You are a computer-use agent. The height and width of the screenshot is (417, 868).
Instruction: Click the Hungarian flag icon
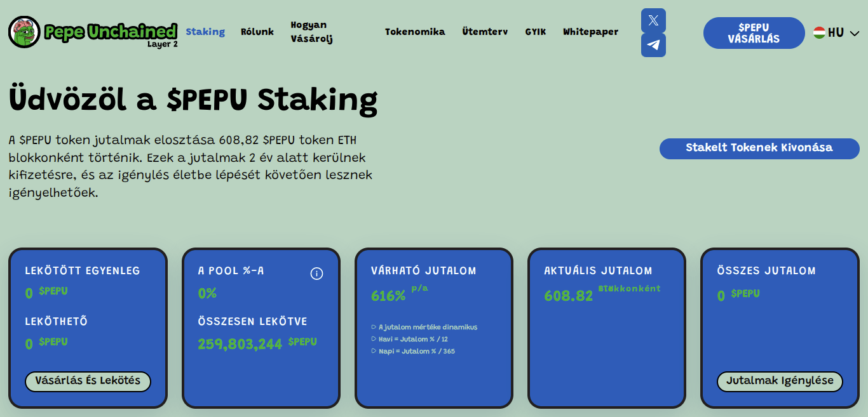pyautogui.click(x=819, y=32)
